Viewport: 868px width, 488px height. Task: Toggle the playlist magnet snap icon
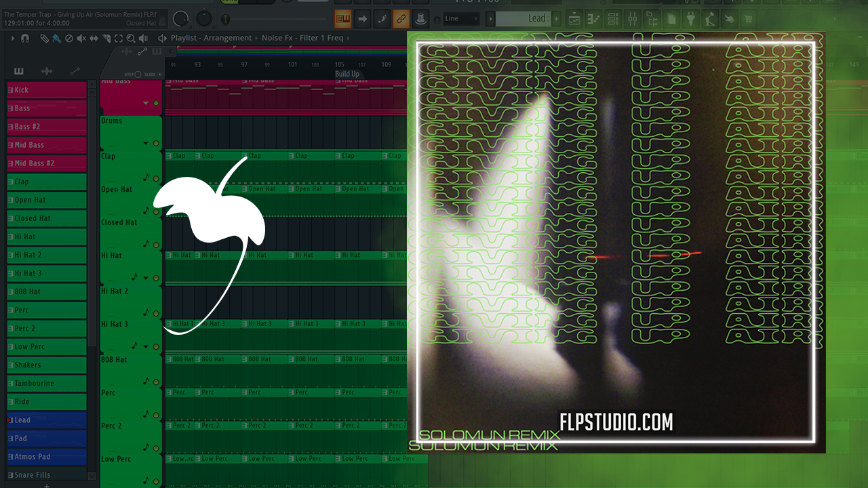click(x=25, y=39)
